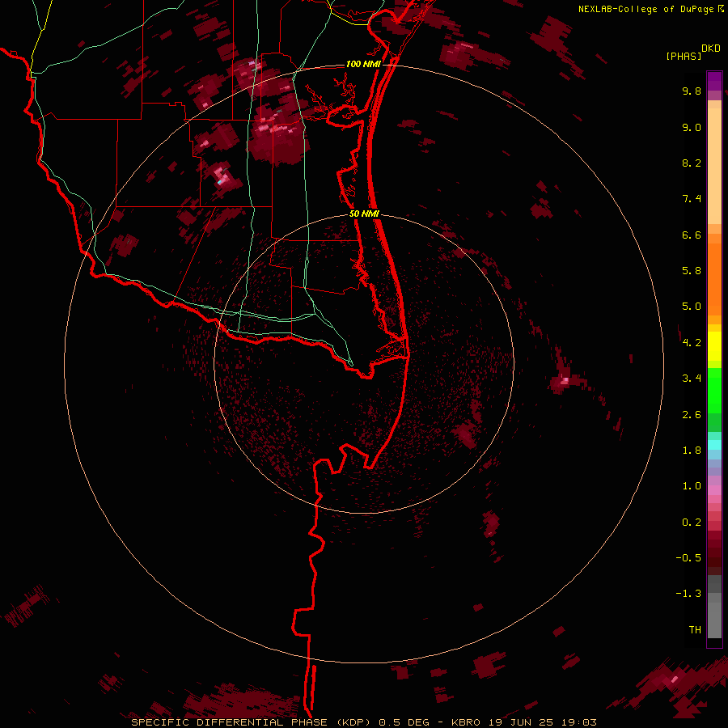The width and height of the screenshot is (728, 728).
Task: Click the purple band atop the color scale
Action: [x=714, y=81]
